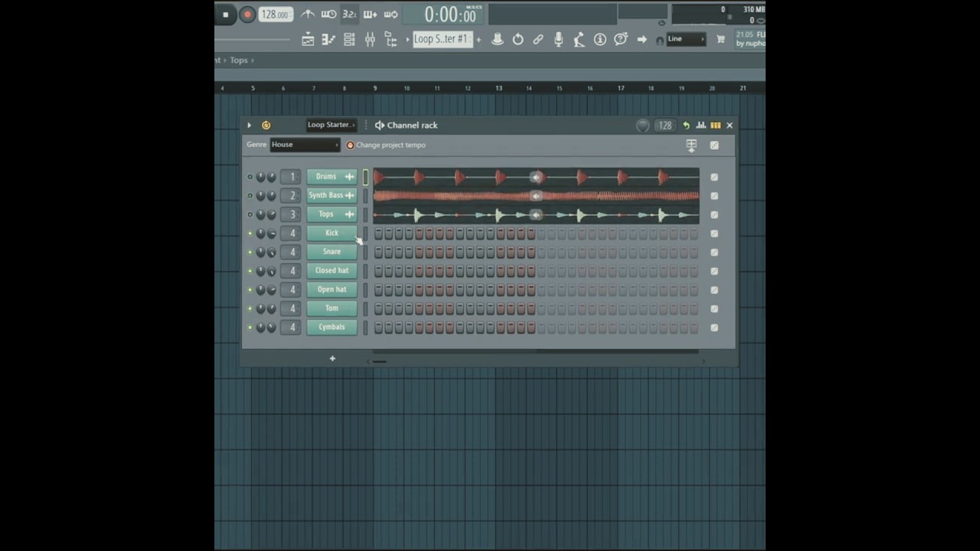Open the Loop Starter channel filter dropdown
The image size is (980, 551).
click(x=331, y=125)
